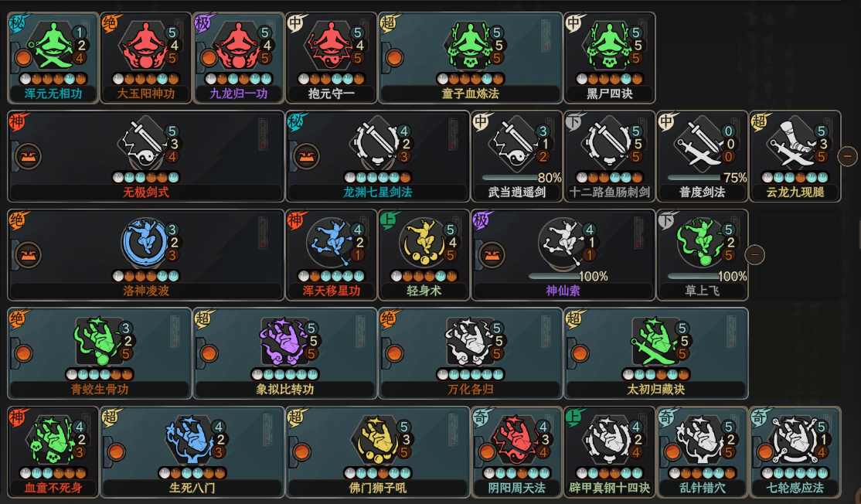The width and height of the screenshot is (861, 504).
Task: Toggle orange equip orb on 青蛟生骨功
Action: (23, 353)
